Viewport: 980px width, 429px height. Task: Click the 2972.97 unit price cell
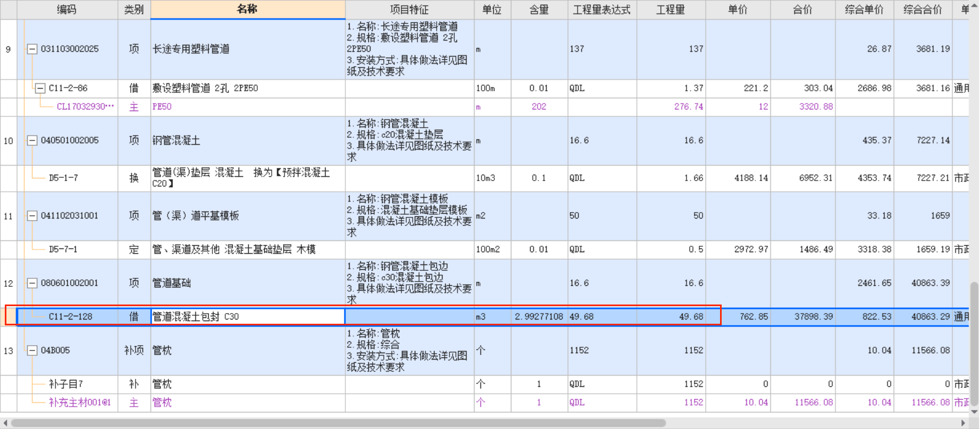738,249
